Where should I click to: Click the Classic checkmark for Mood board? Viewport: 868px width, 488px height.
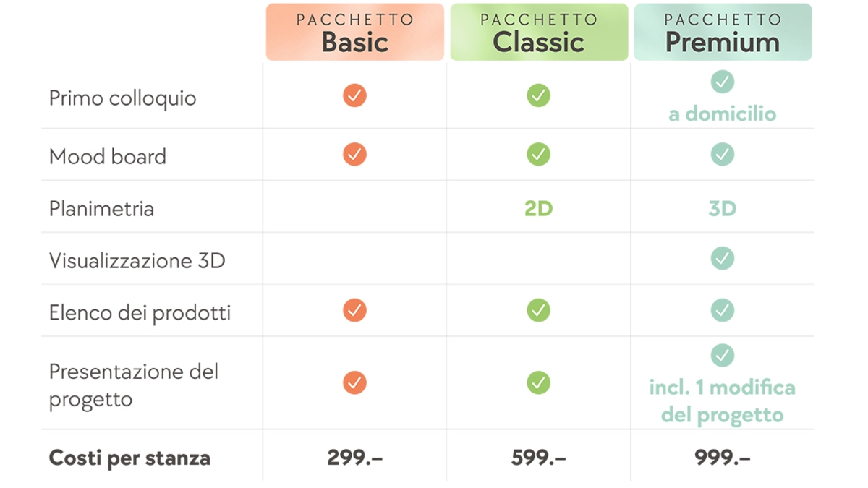coord(538,154)
